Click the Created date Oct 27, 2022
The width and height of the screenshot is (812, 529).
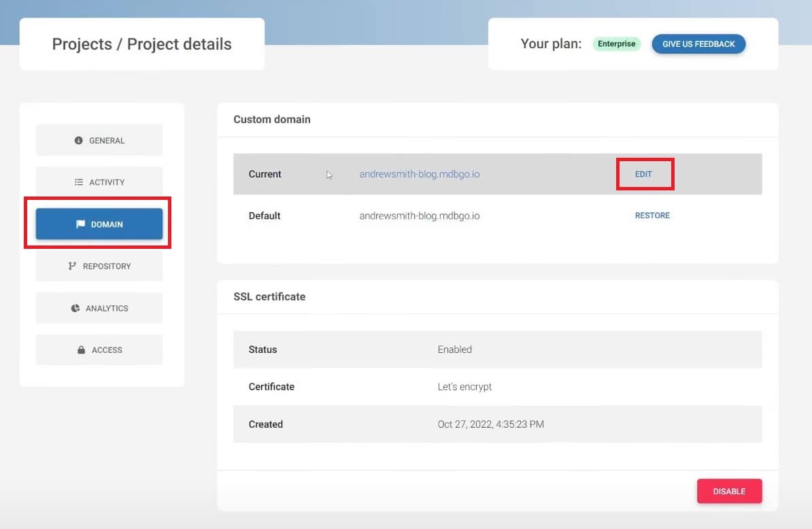(x=490, y=424)
